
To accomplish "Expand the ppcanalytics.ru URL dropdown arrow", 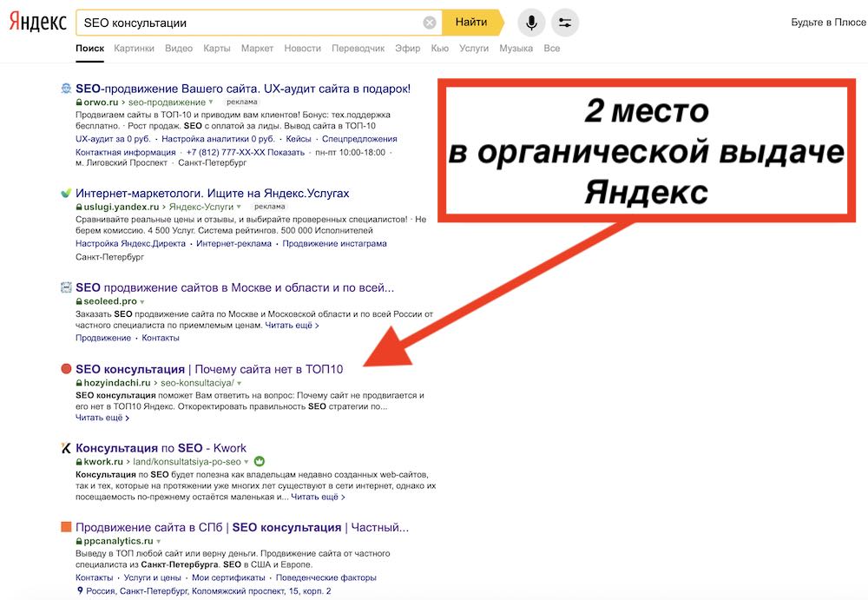I will [158, 541].
